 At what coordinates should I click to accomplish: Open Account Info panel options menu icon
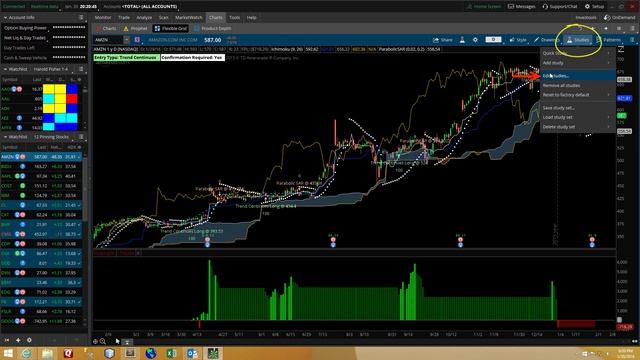pyautogui.click(x=81, y=18)
